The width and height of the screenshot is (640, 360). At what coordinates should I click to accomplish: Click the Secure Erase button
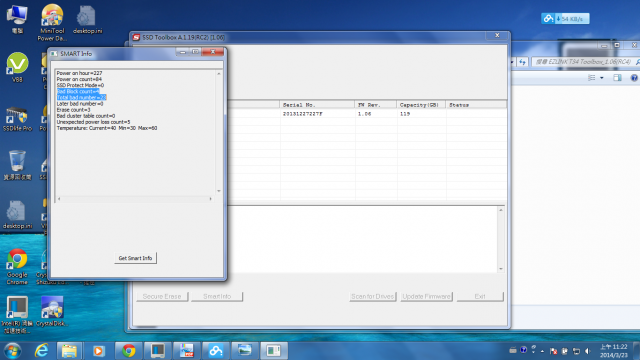[x=162, y=296]
